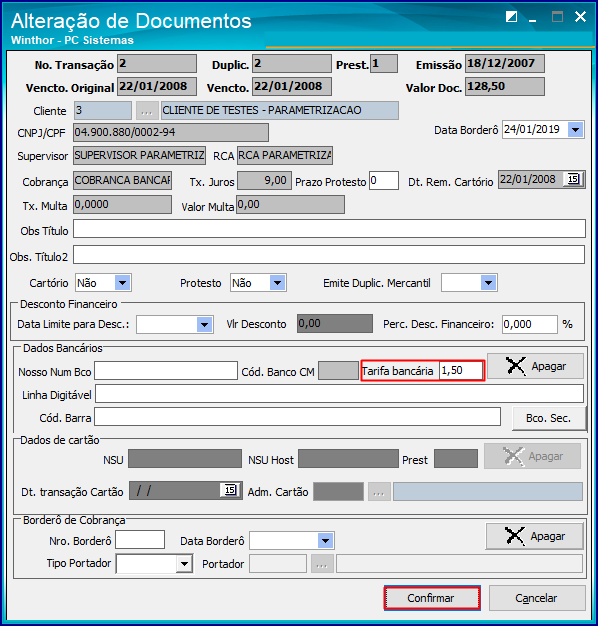598x626 pixels.
Task: Click the Prazo Protesto input field
Action: coord(384,181)
